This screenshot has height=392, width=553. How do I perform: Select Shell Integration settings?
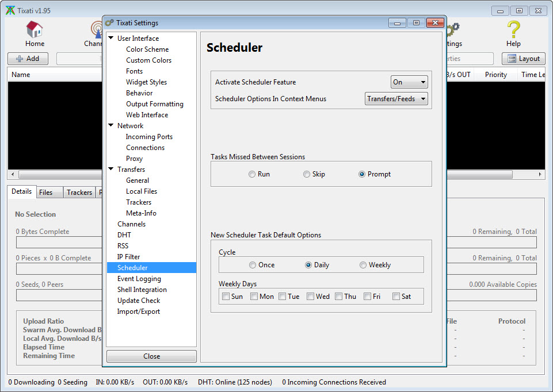point(142,290)
